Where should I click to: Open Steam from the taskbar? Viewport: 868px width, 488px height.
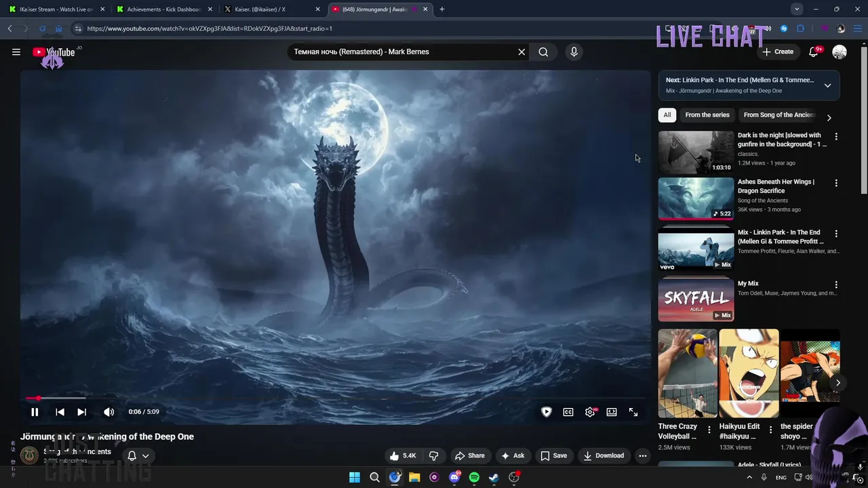(494, 477)
